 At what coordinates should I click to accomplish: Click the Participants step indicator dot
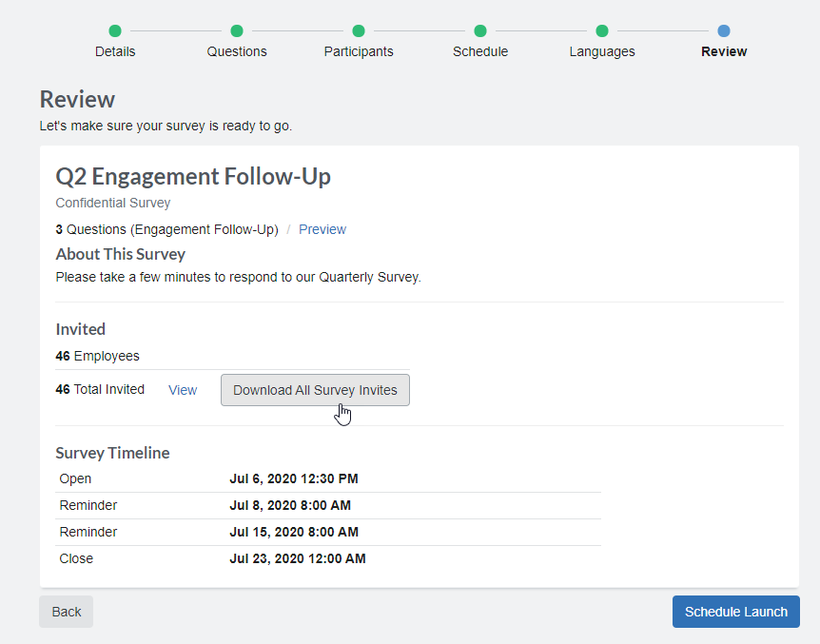[358, 29]
